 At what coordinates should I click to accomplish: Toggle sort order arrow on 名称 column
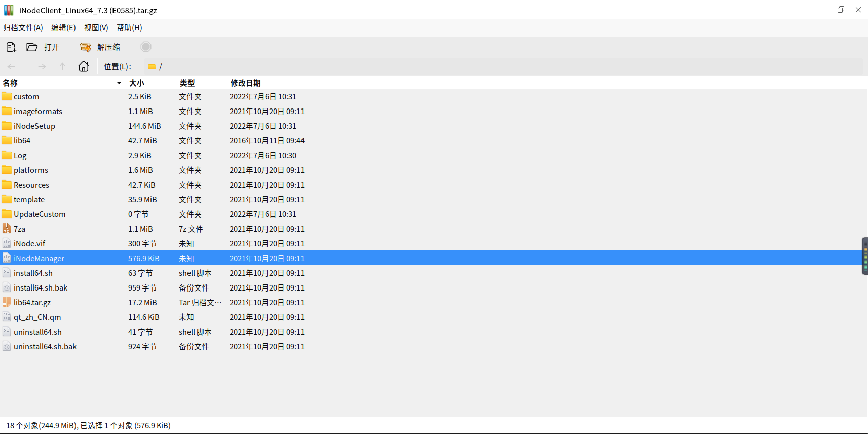point(119,83)
